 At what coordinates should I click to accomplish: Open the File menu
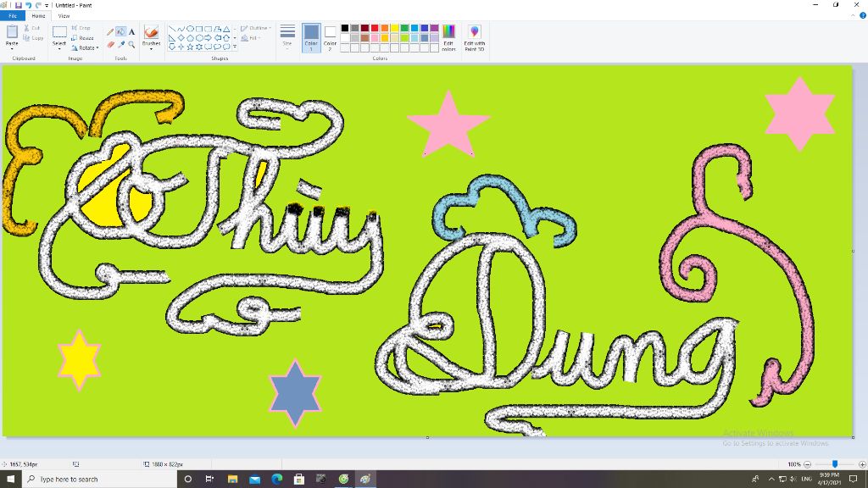pos(12,16)
